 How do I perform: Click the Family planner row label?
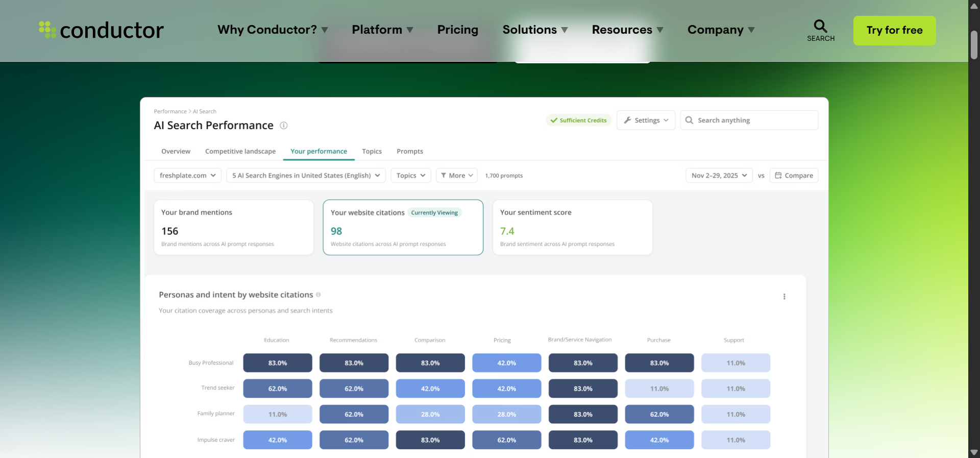coord(216,414)
